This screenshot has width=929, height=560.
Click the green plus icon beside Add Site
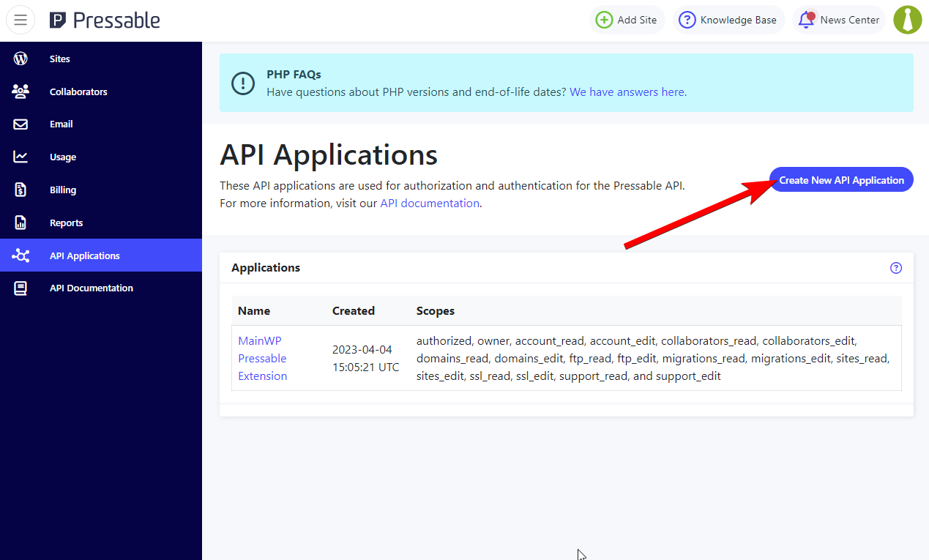605,20
